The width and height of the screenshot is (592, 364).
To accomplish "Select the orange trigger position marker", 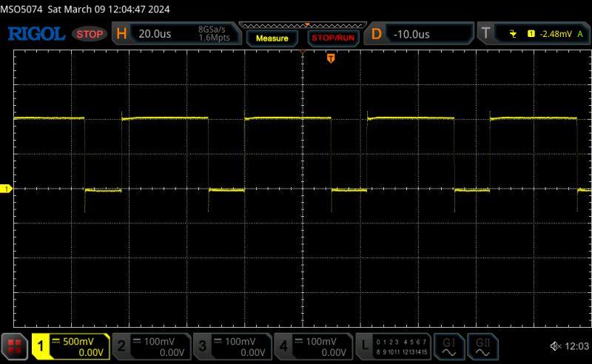I will point(331,58).
